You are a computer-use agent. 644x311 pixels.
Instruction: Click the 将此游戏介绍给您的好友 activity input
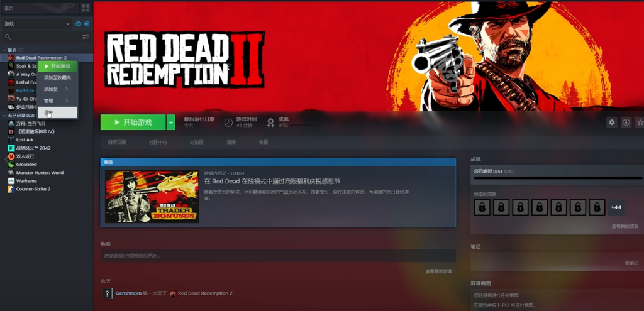278,256
